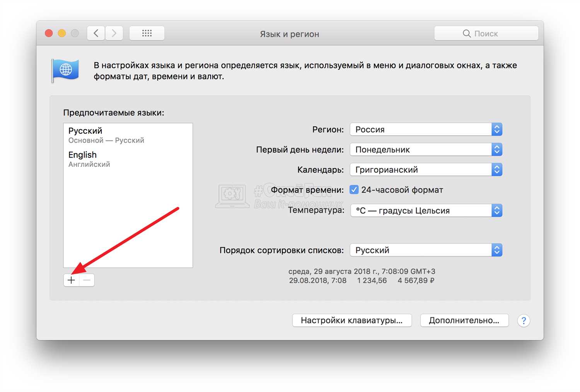
Task: Click the sample currency 4 567,89 ₽
Action: 416,281
